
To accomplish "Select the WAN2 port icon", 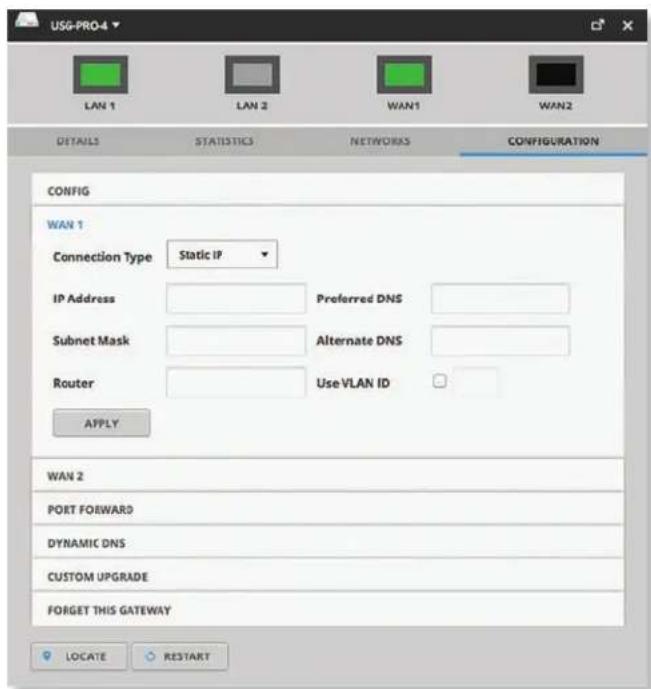I will pyautogui.click(x=556, y=75).
